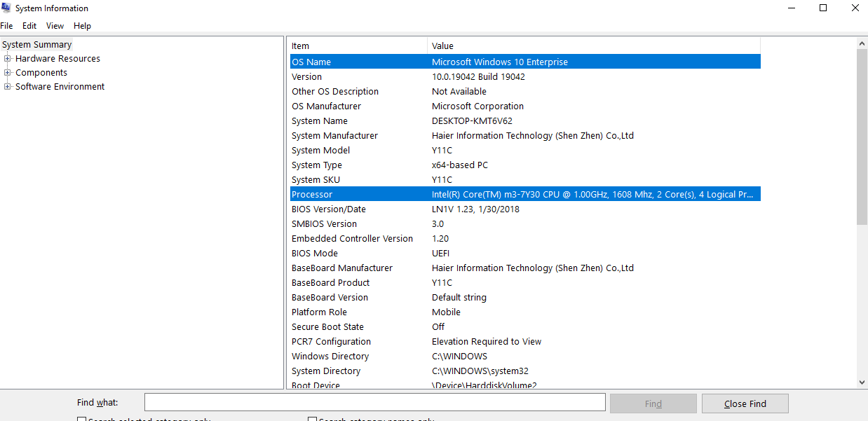868x421 pixels.
Task: Open the Help menu
Action: pyautogui.click(x=82, y=26)
